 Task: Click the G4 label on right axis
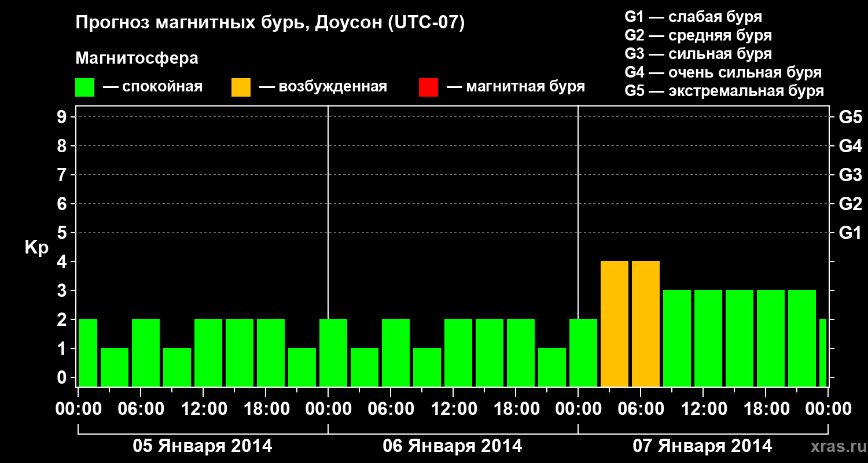(x=850, y=146)
